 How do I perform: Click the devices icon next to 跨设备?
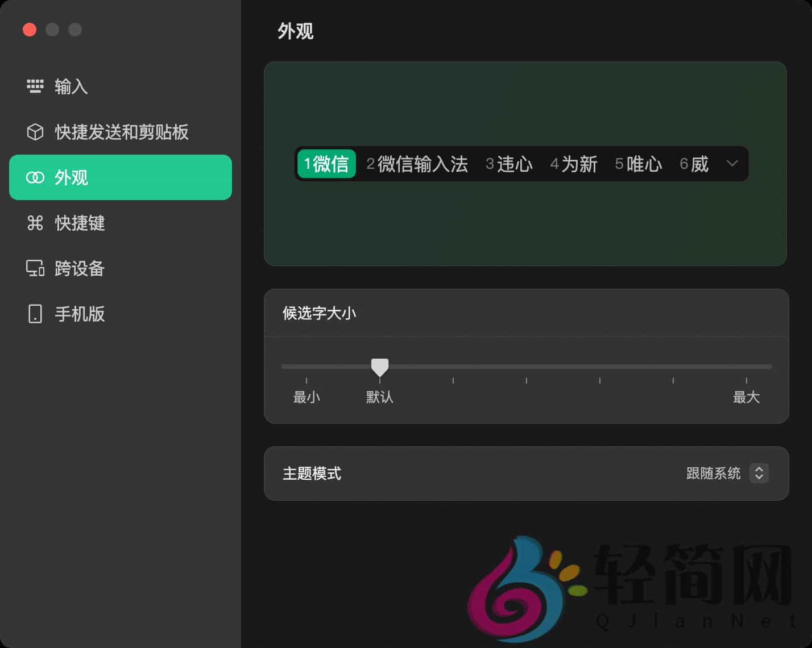coord(35,269)
